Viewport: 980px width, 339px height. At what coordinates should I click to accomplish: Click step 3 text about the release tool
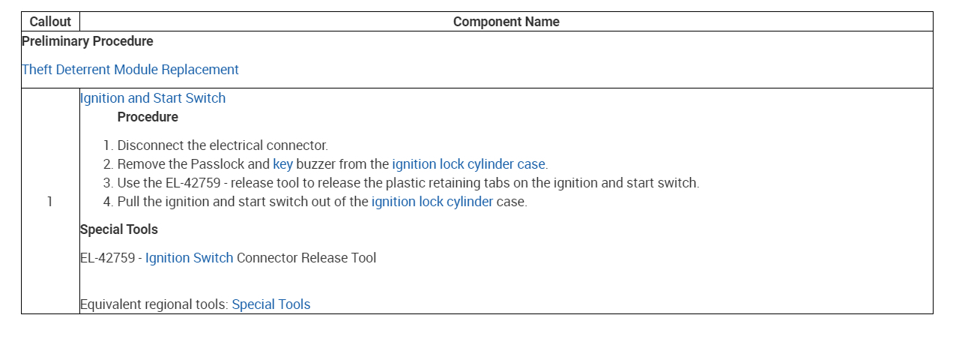click(408, 183)
